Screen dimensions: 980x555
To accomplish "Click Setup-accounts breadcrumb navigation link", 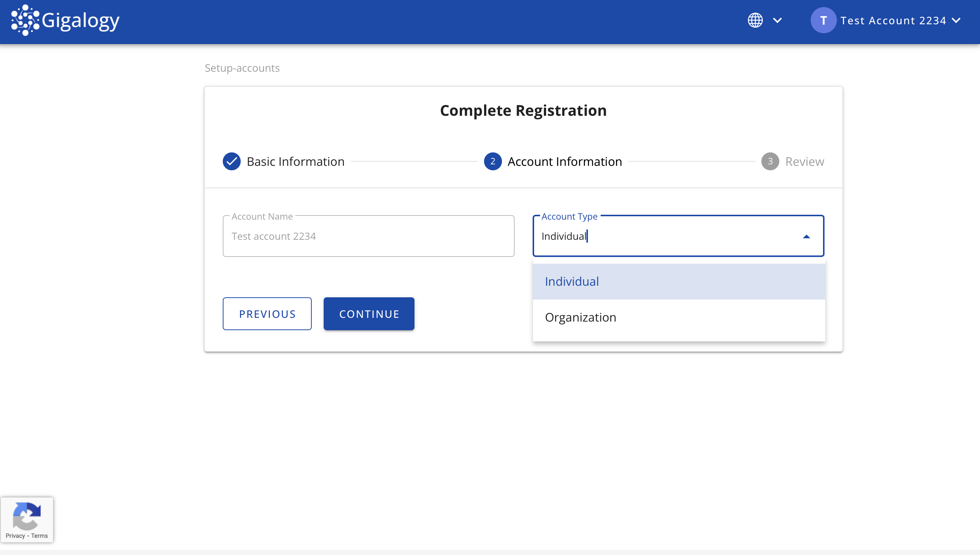I will 242,67.
